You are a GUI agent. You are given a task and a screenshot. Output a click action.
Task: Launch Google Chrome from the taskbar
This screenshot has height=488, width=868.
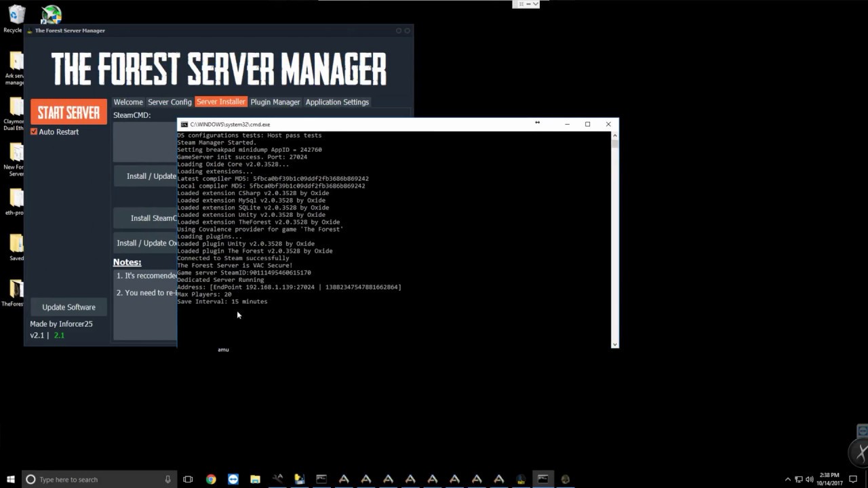click(211, 479)
